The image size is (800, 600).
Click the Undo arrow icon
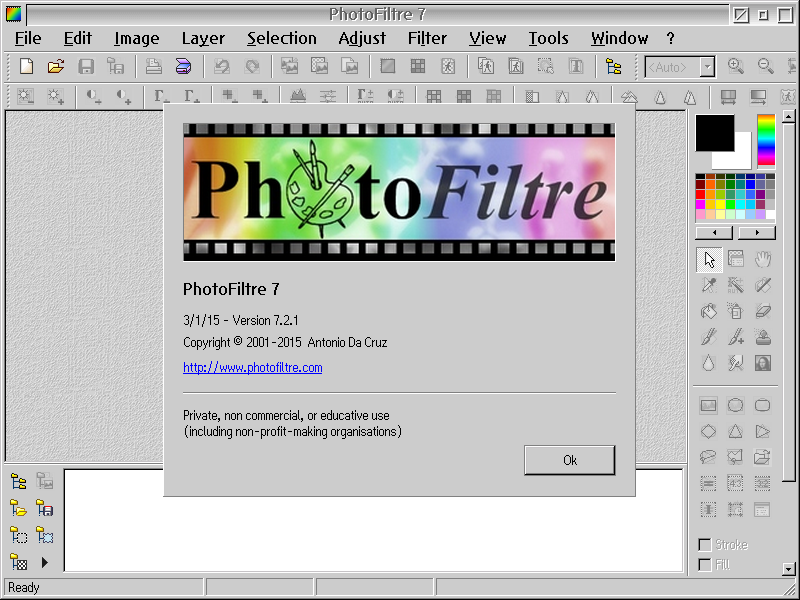221,66
